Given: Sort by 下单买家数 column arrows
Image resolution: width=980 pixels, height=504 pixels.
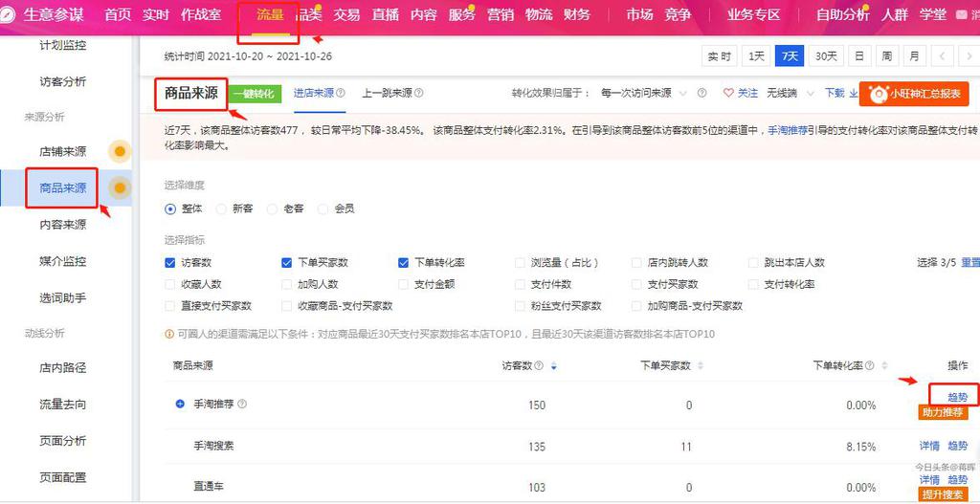Looking at the screenshot, I should click(700, 366).
